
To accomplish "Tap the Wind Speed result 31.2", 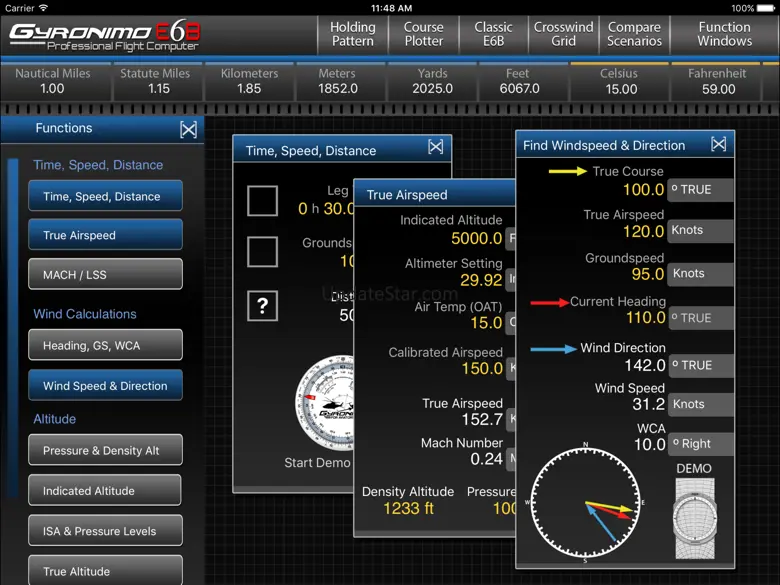I will tap(648, 404).
